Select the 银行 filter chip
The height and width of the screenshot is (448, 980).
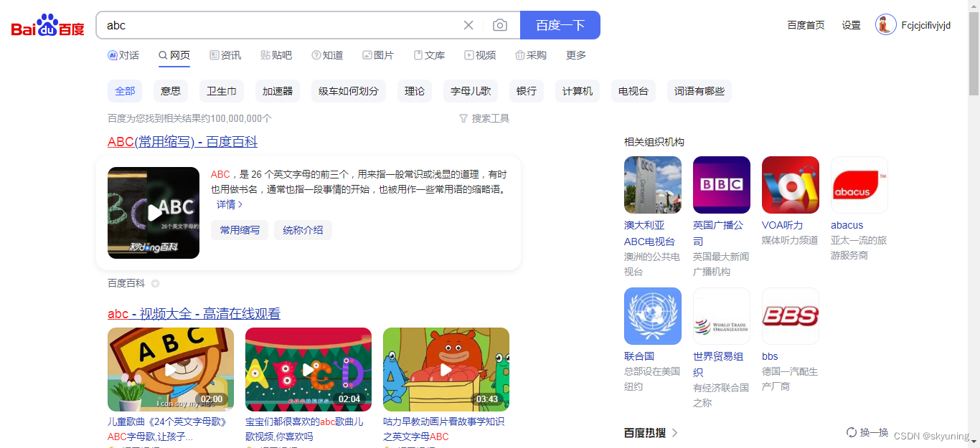[x=527, y=91]
